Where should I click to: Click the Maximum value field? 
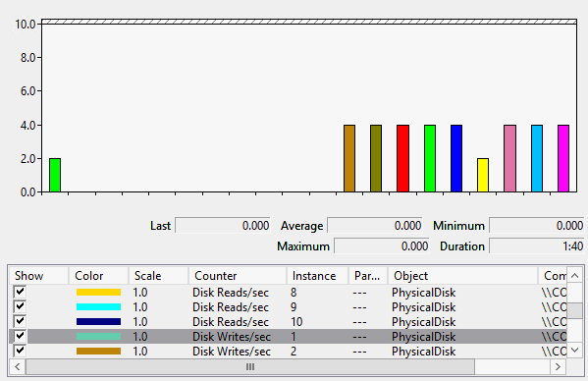tap(382, 246)
